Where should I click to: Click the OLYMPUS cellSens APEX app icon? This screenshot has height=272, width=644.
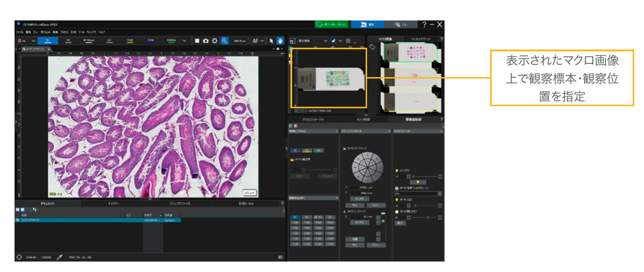coord(18,24)
